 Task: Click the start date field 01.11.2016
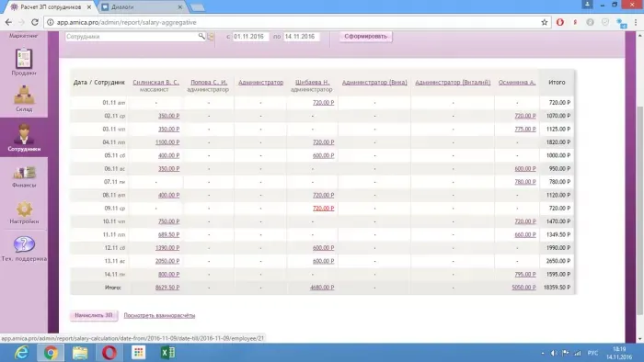click(x=250, y=37)
